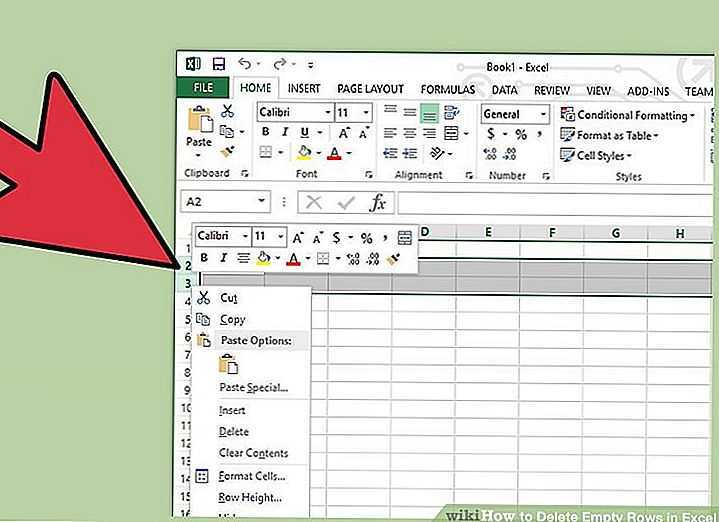
Task: Click the Insert Function fx icon
Action: pyautogui.click(x=377, y=202)
